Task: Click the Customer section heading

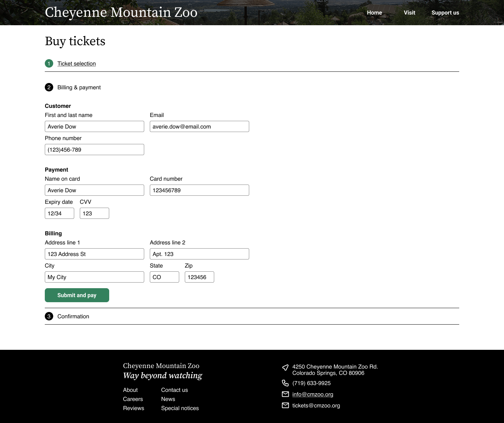Action: coord(58,106)
